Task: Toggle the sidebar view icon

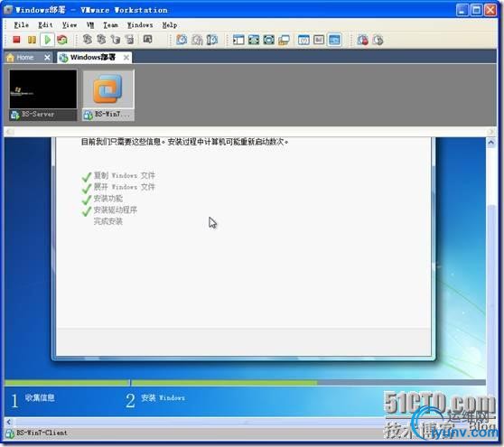Action: click(x=238, y=40)
